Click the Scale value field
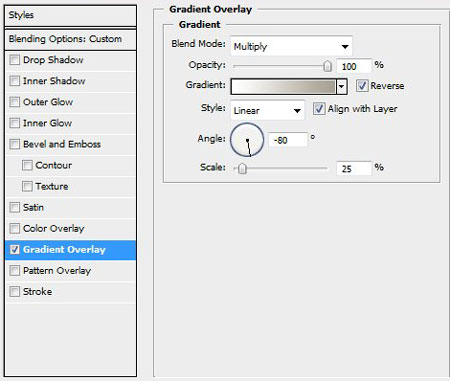The height and width of the screenshot is (381, 450). [354, 169]
